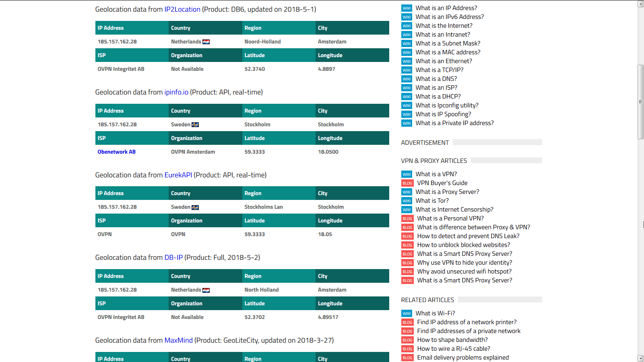Click the WIKI badge beside 'What is an IP Address?'
This screenshot has height=362, width=644.
pyautogui.click(x=407, y=8)
